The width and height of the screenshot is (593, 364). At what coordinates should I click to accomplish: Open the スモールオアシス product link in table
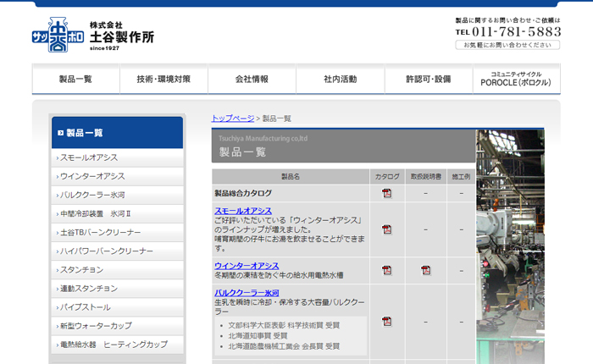point(243,211)
